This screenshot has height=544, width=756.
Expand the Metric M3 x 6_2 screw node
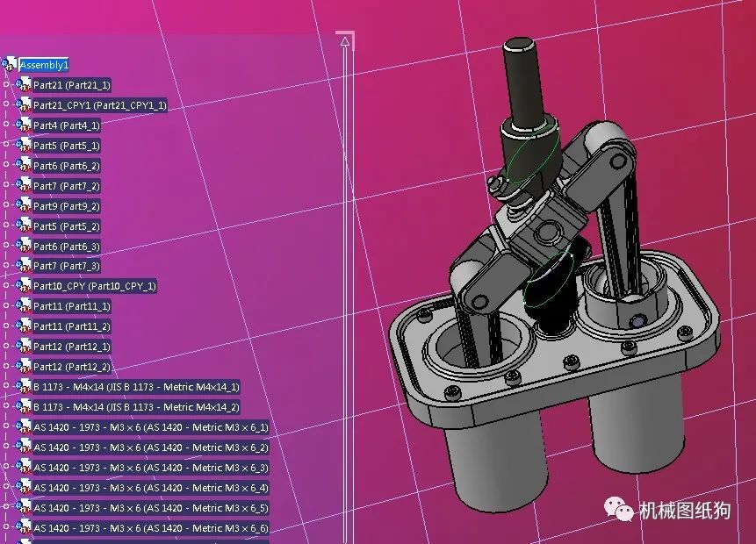[6, 447]
